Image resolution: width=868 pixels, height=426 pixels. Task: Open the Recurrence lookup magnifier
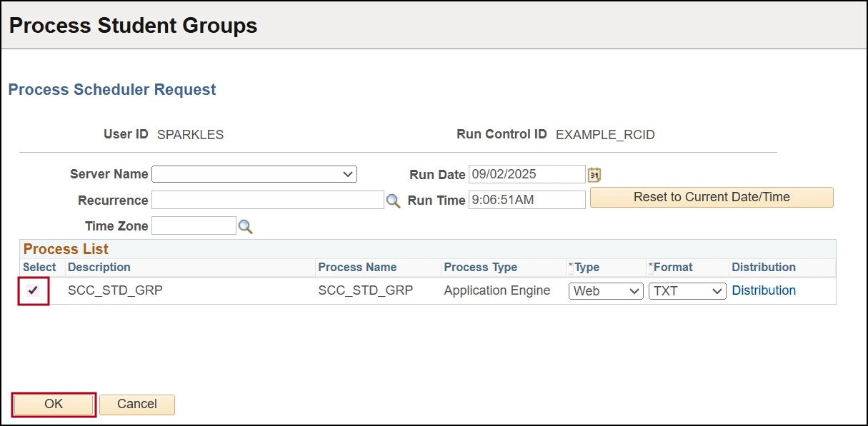click(x=393, y=201)
